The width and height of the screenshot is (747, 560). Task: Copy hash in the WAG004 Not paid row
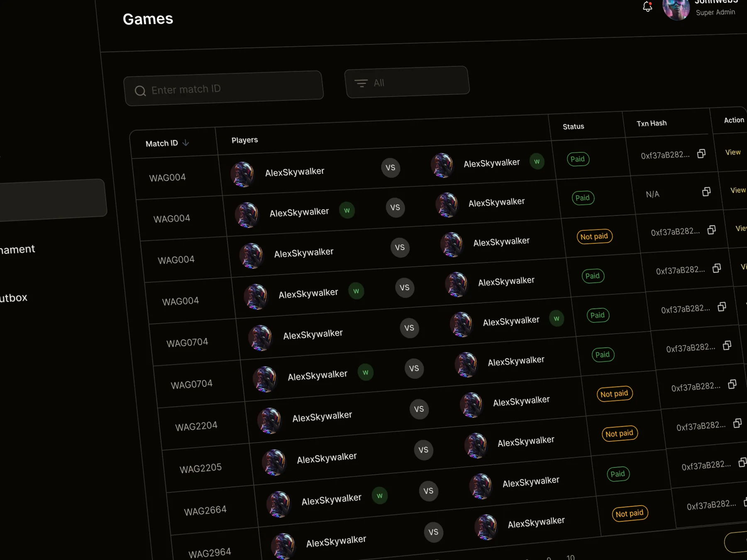click(712, 230)
